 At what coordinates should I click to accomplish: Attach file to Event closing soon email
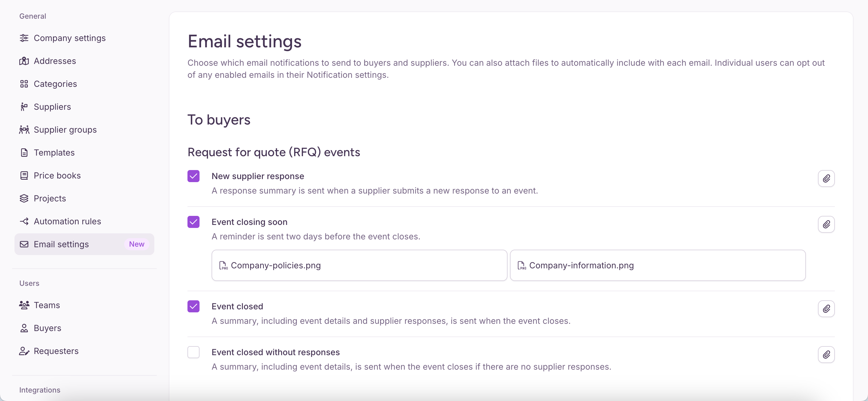click(826, 224)
